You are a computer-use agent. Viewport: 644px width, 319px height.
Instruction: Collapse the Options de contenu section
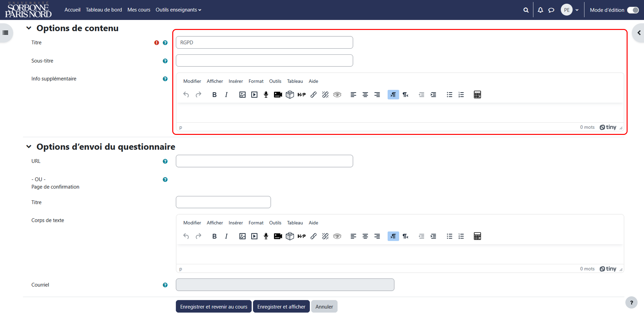[x=29, y=28]
